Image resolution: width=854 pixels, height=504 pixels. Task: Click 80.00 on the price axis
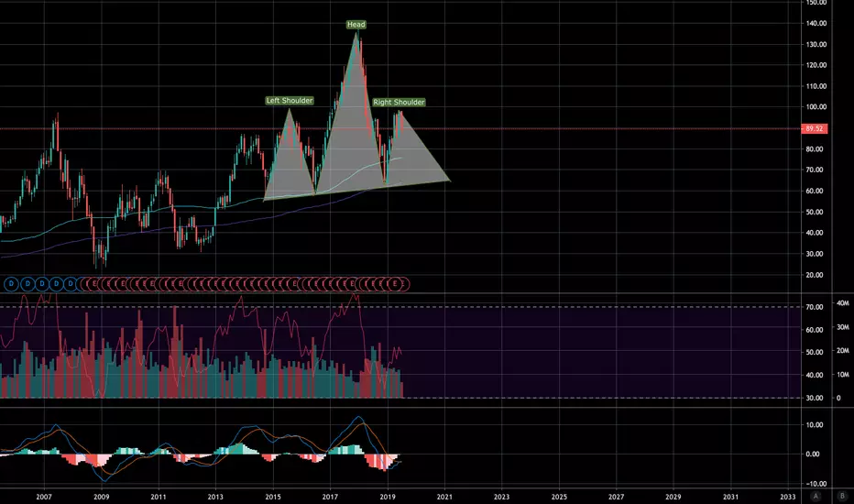(815, 148)
